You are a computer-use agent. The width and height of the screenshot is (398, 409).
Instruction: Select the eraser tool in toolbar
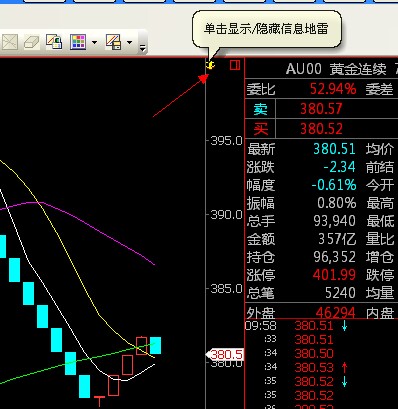pos(32,42)
